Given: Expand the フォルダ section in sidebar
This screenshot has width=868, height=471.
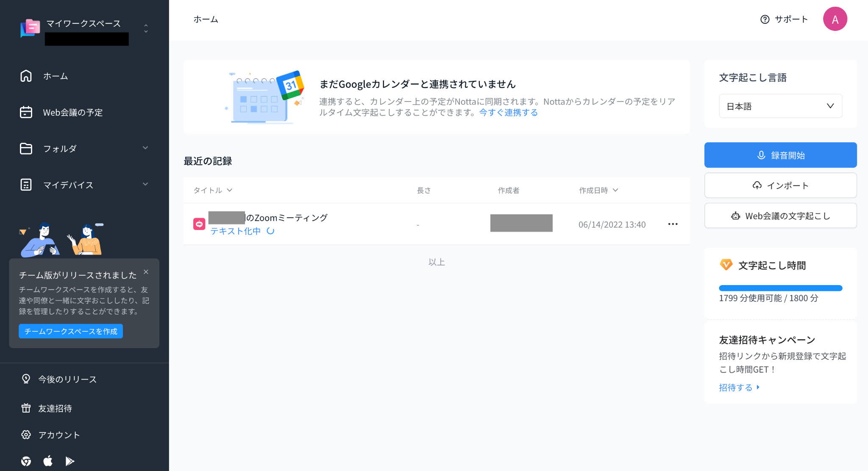Looking at the screenshot, I should pyautogui.click(x=145, y=148).
